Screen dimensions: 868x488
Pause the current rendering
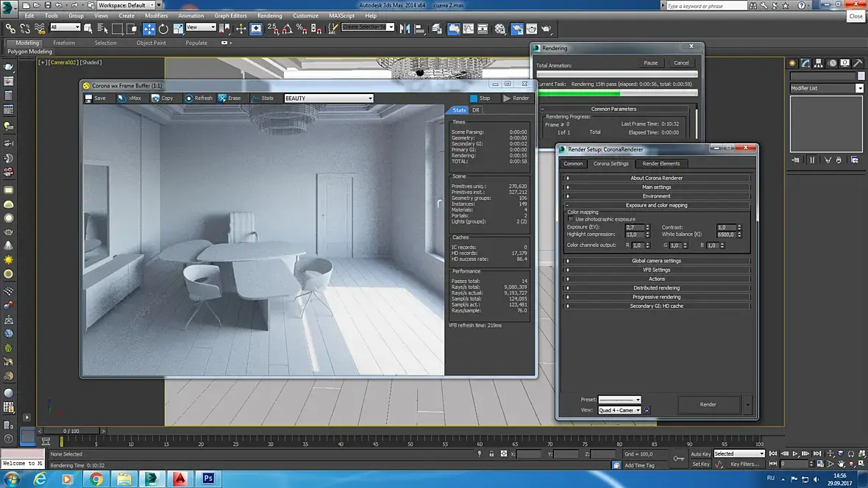tap(650, 62)
